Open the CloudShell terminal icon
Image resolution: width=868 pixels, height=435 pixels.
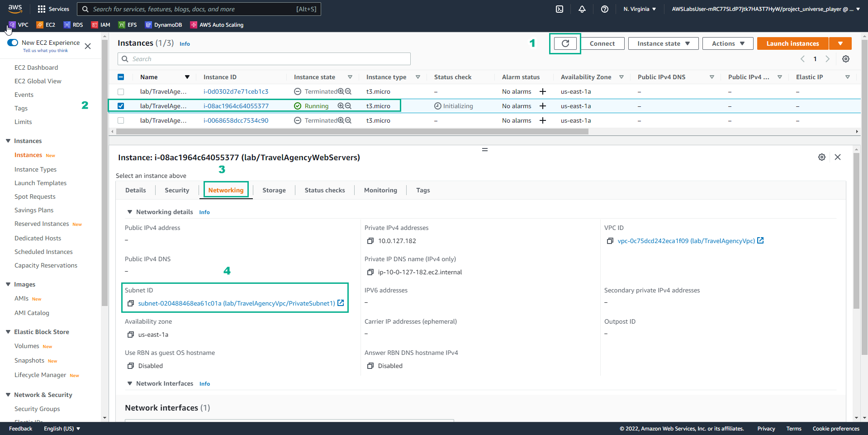(560, 9)
